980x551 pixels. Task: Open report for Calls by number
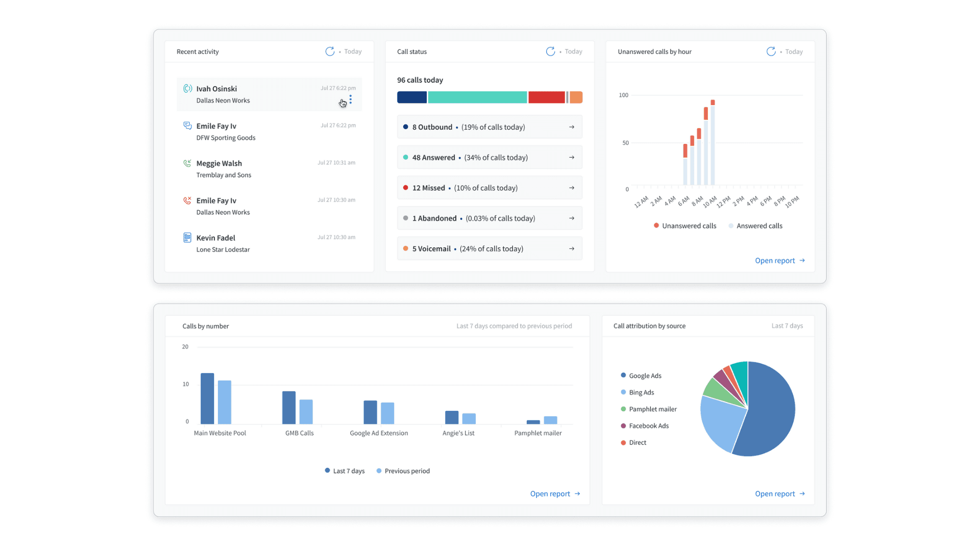pos(555,494)
